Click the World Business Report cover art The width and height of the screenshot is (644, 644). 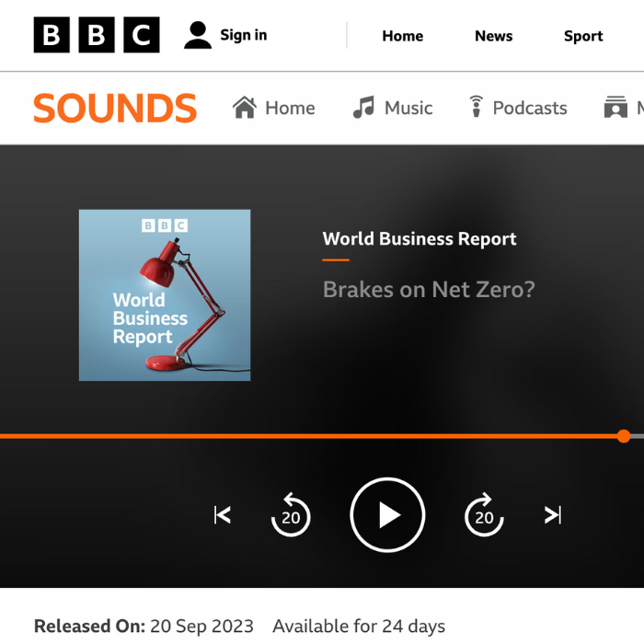[x=165, y=295]
